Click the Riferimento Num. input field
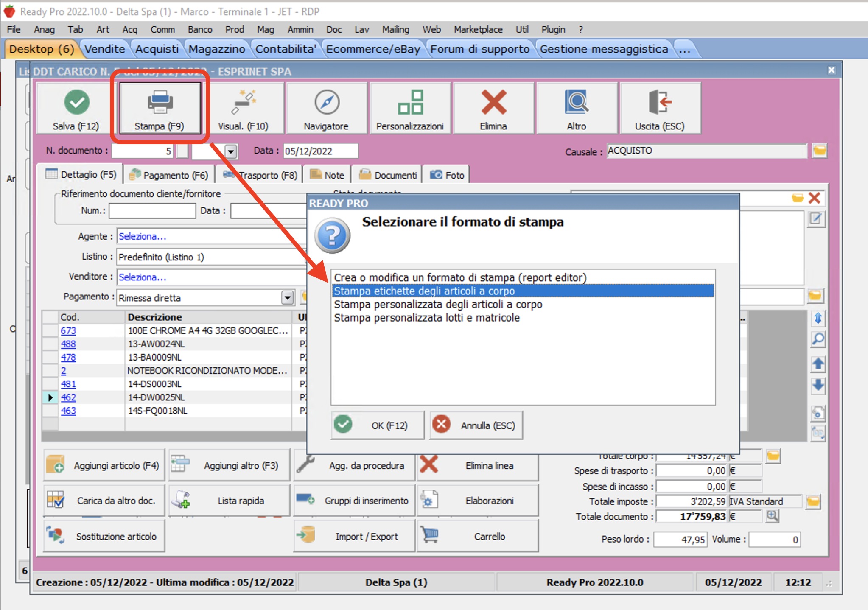Viewport: 868px width, 610px height. 152,210
